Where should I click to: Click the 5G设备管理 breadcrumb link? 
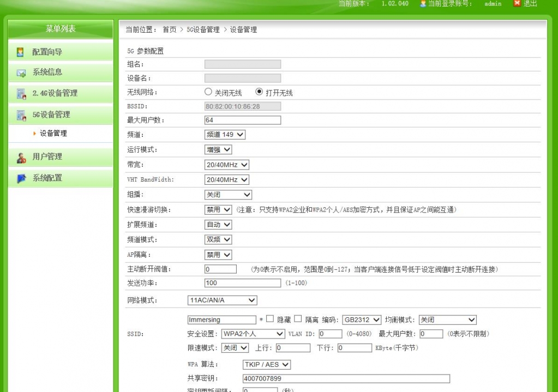203,29
